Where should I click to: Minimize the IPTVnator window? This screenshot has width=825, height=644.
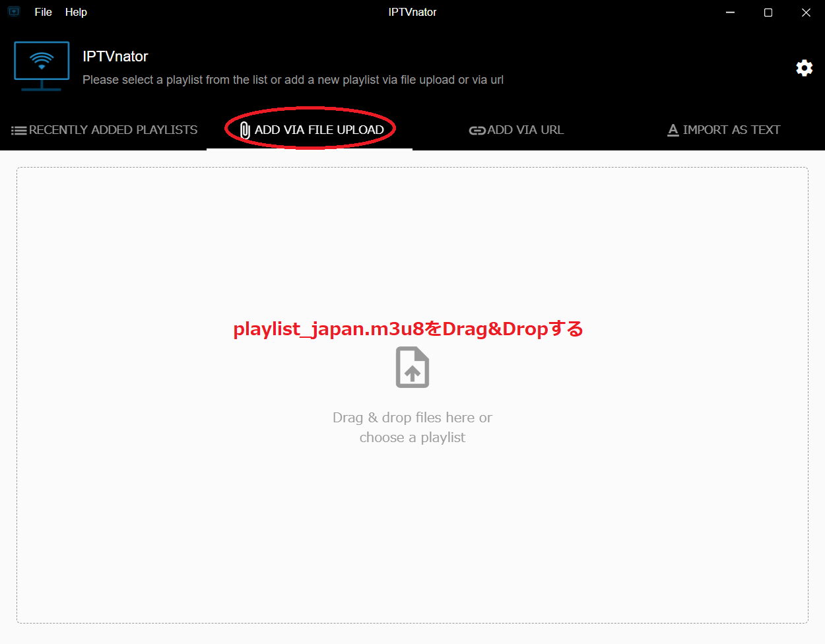coord(730,12)
